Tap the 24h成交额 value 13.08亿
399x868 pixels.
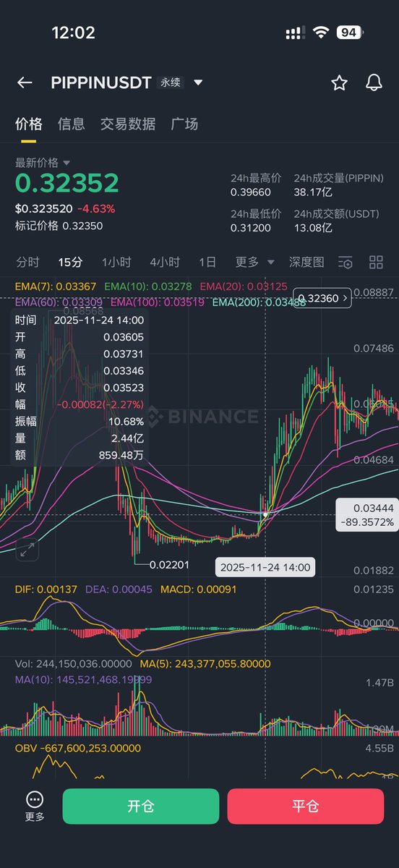point(313,228)
